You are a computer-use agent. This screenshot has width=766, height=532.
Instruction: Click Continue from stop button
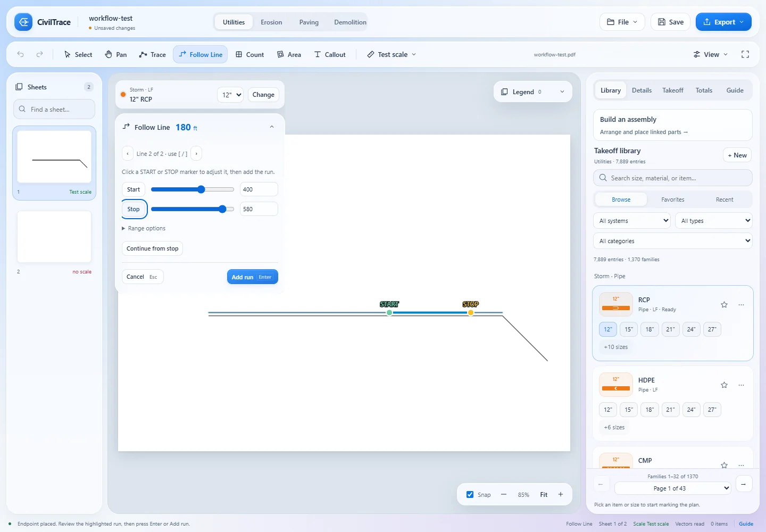pos(153,248)
